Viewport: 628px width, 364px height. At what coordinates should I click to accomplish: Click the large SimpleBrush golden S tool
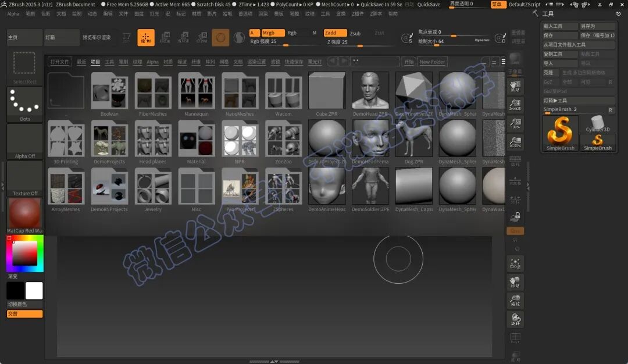click(x=560, y=133)
